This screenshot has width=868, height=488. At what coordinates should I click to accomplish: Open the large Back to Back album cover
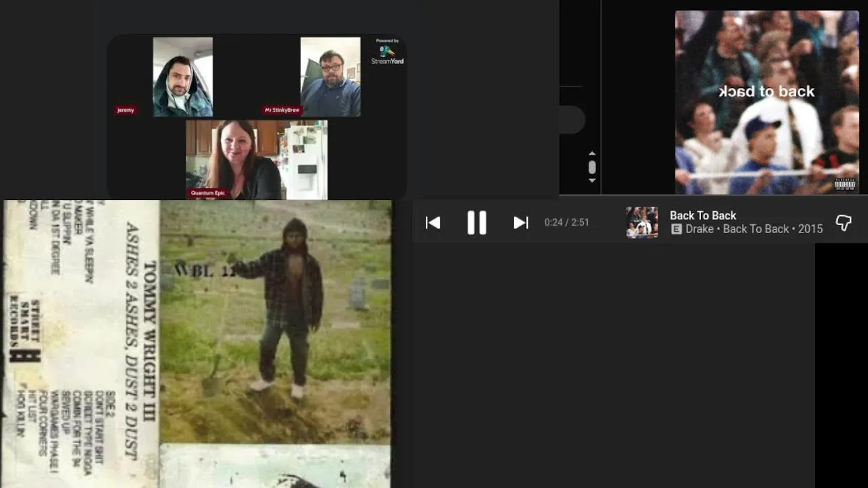[x=767, y=102]
